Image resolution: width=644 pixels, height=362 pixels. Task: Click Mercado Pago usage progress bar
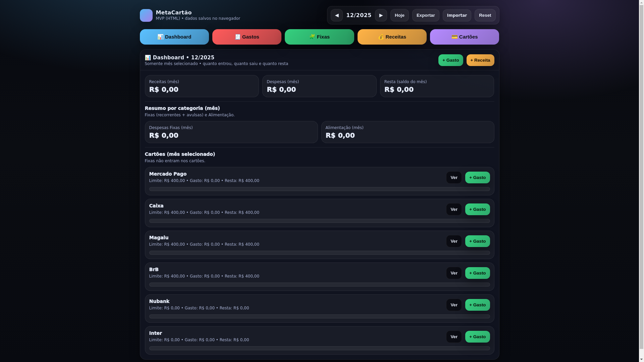tap(319, 189)
